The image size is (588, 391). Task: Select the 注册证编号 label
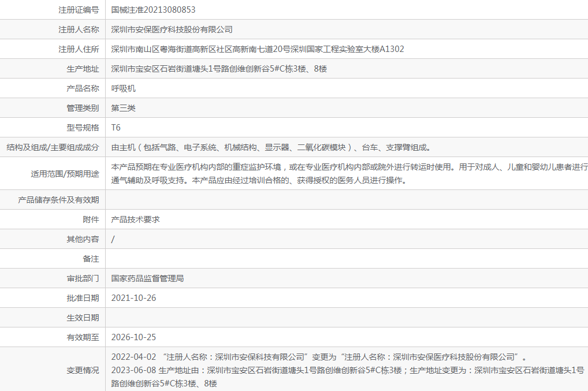(x=79, y=10)
